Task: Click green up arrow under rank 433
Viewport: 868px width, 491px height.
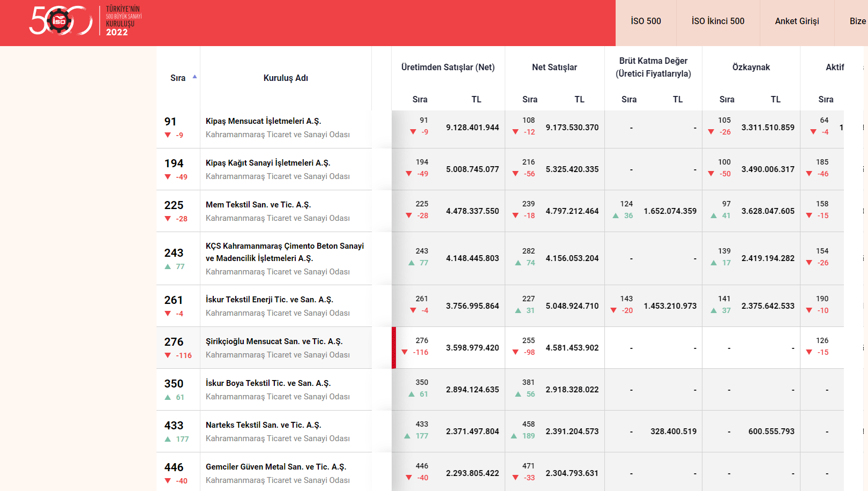Action: [168, 439]
